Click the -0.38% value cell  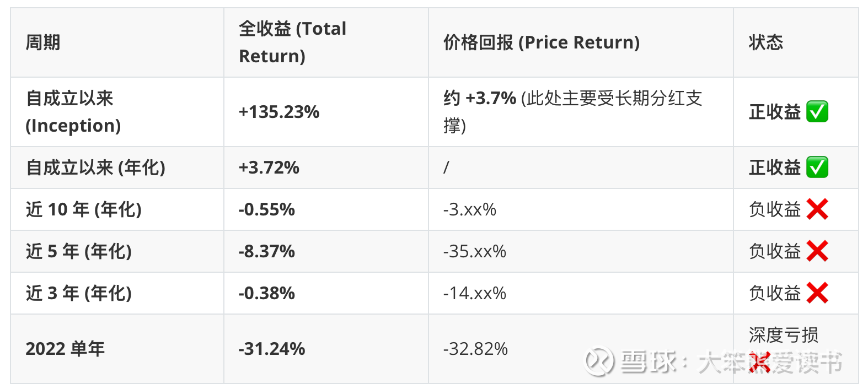click(267, 293)
